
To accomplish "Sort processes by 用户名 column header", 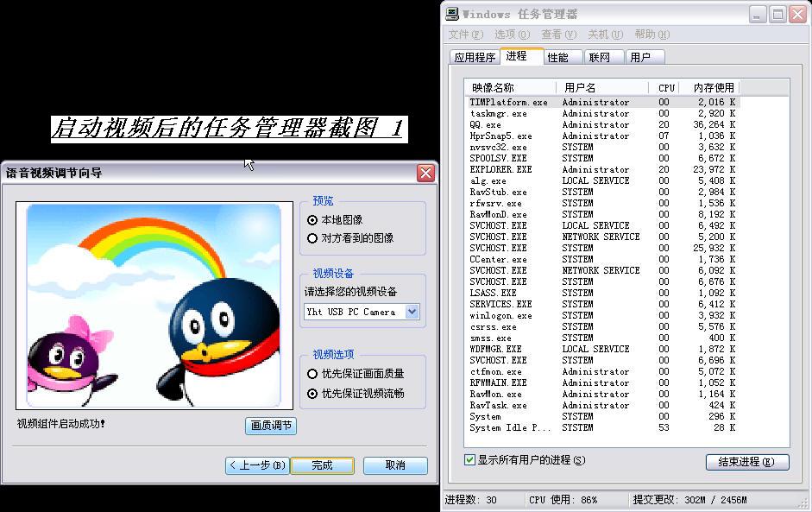I will tap(603, 87).
